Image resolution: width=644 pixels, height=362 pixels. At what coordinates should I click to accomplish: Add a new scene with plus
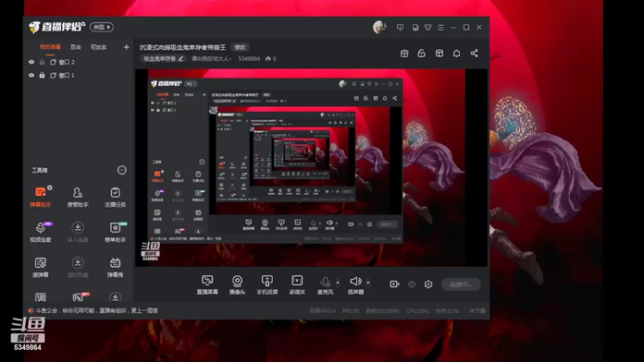click(x=126, y=47)
